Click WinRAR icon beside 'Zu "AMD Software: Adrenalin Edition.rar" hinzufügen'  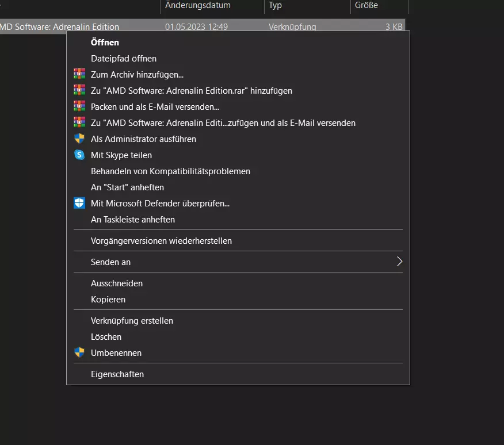(79, 90)
